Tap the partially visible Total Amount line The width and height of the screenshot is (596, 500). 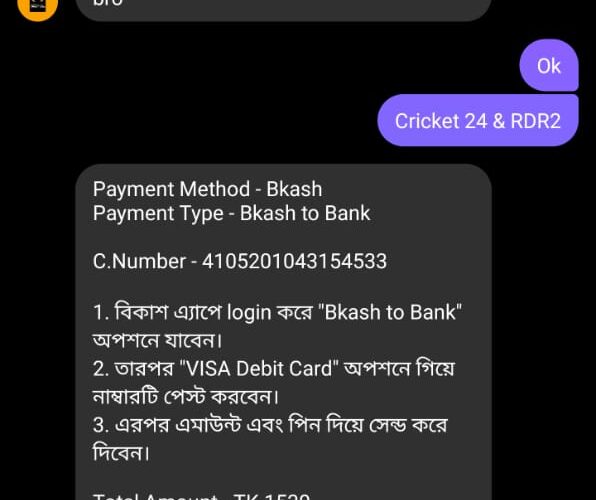[201, 496]
